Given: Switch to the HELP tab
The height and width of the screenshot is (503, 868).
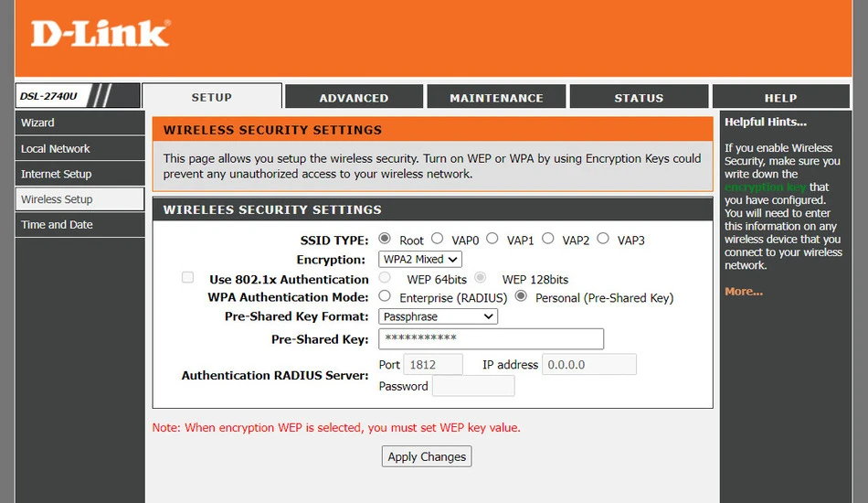Looking at the screenshot, I should [x=781, y=98].
